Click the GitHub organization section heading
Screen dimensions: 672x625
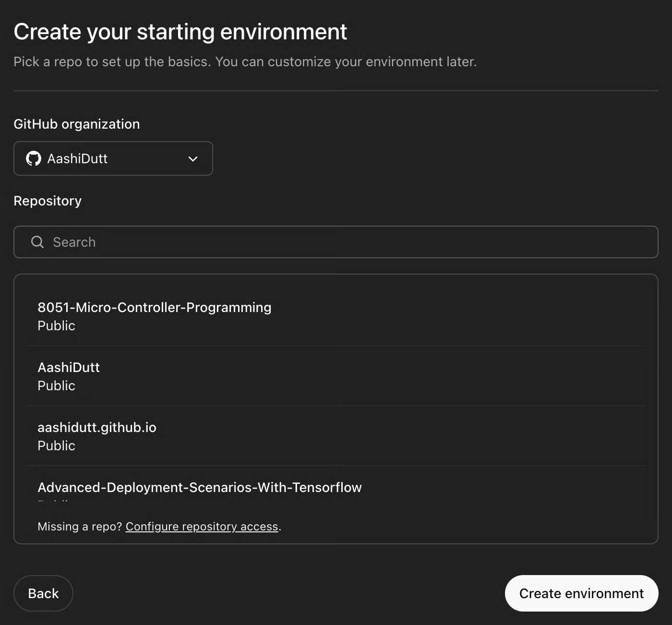77,124
